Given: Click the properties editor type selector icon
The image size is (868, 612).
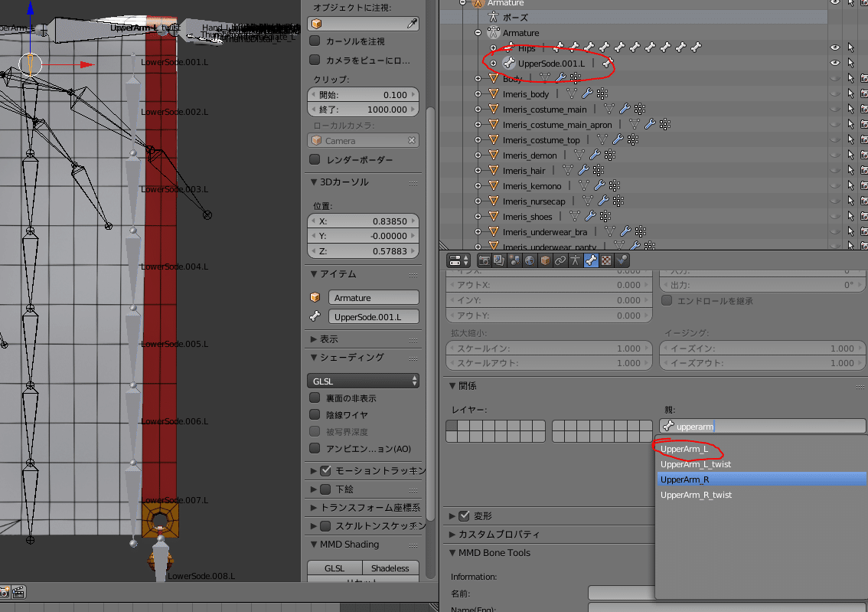Looking at the screenshot, I should [459, 260].
